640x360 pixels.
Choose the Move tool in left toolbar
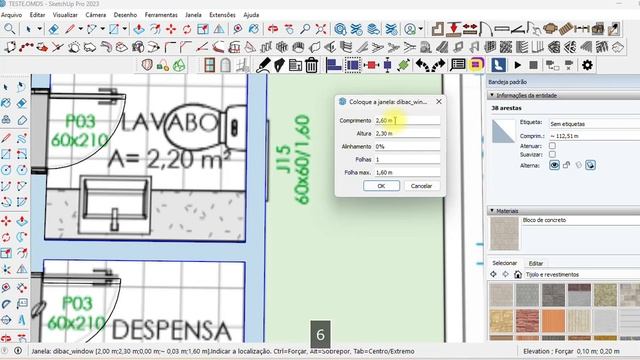[6, 221]
